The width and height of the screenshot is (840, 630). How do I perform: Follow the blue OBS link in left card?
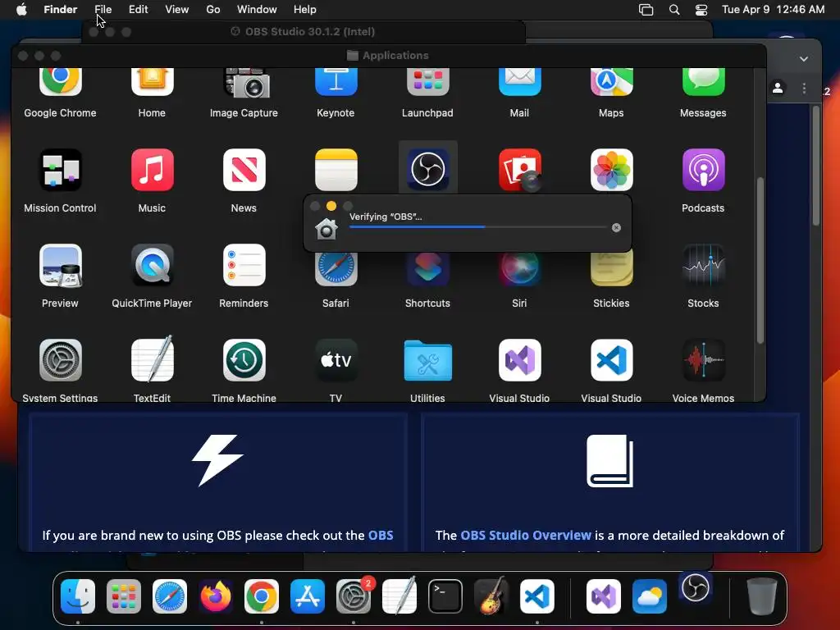point(381,535)
